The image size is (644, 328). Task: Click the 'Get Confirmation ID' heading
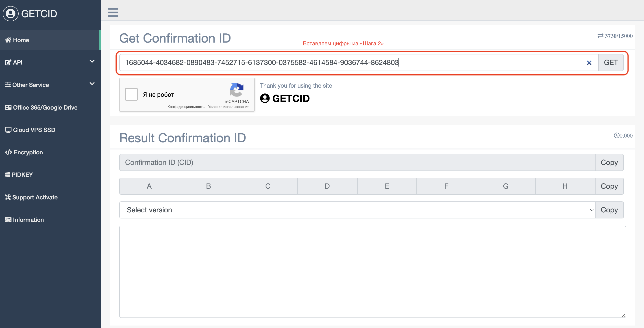(x=175, y=38)
